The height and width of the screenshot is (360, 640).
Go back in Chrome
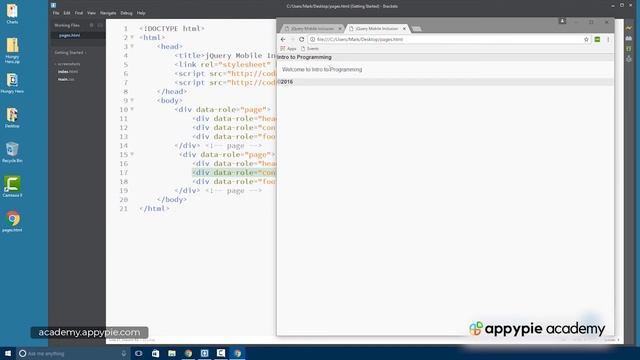tap(283, 40)
